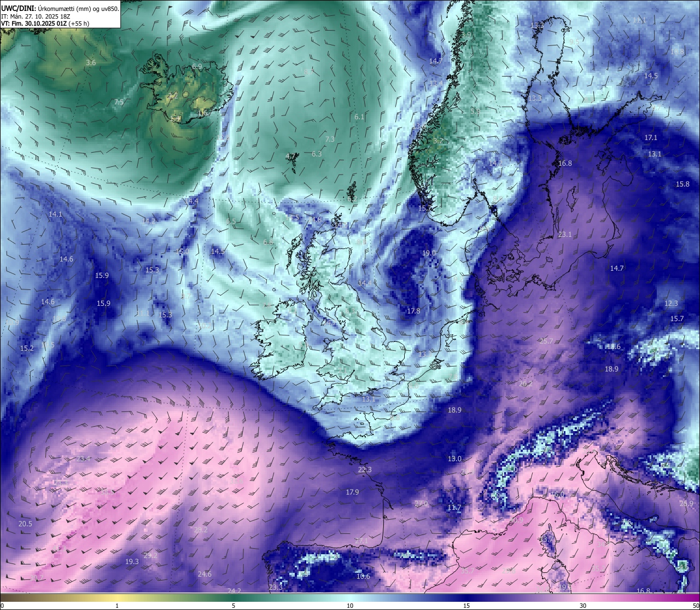Click the 19.3 value label
700x610 pixels.
pos(132,562)
